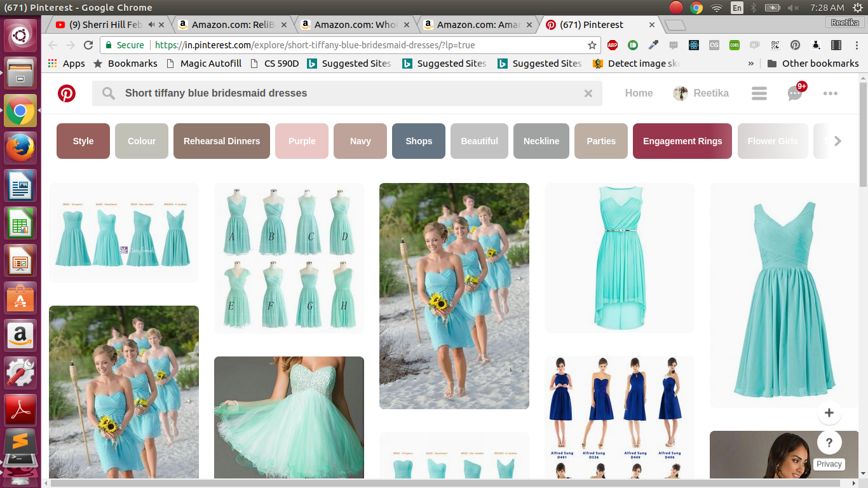Open Reetika profile link

pyautogui.click(x=701, y=93)
